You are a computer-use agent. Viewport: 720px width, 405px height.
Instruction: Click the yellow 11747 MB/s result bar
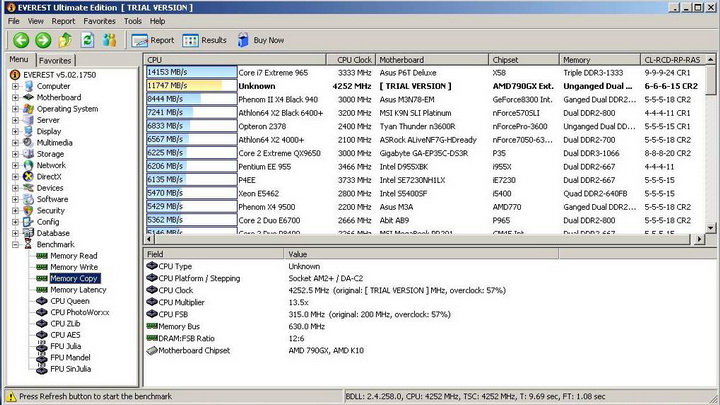click(191, 85)
